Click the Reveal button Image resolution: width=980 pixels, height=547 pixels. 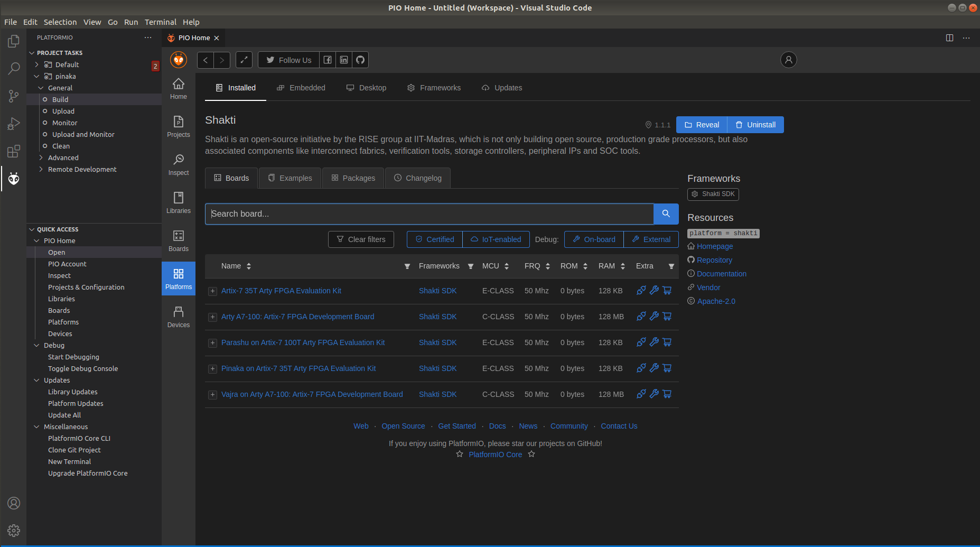(x=702, y=125)
